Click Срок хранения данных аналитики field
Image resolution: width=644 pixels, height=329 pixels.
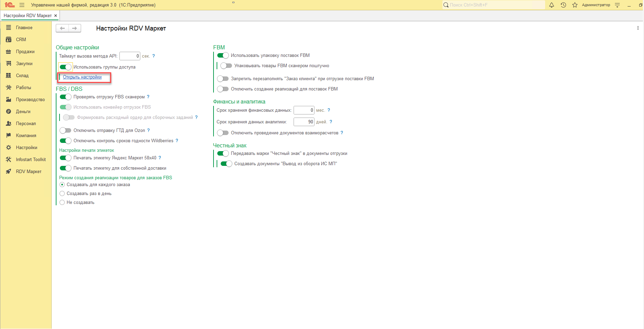304,122
